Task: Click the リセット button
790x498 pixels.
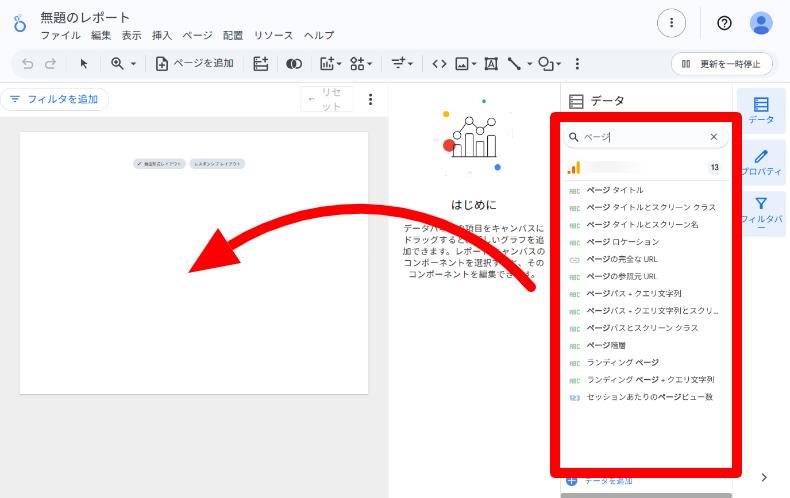Action: coord(326,99)
